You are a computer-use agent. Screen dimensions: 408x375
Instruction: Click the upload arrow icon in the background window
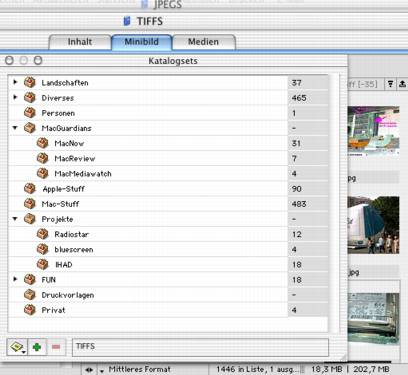[402, 84]
